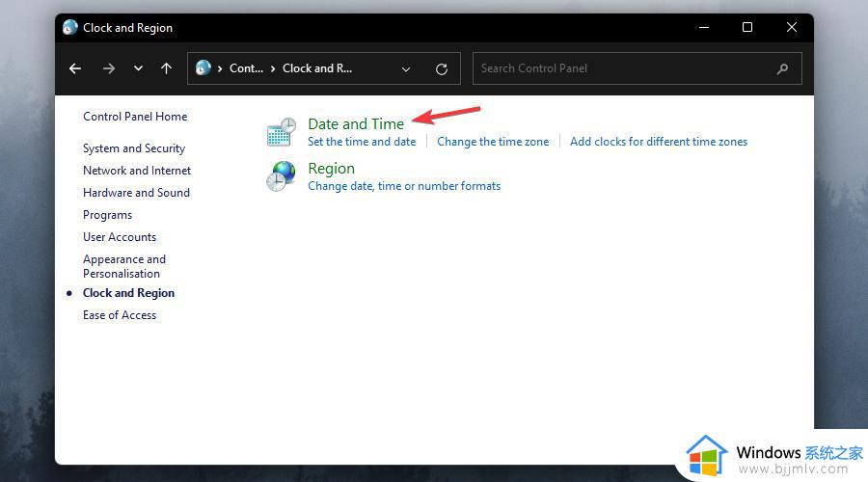Click 'Change date, time or number formats'
Viewport: 868px width, 482px height.
[404, 186]
